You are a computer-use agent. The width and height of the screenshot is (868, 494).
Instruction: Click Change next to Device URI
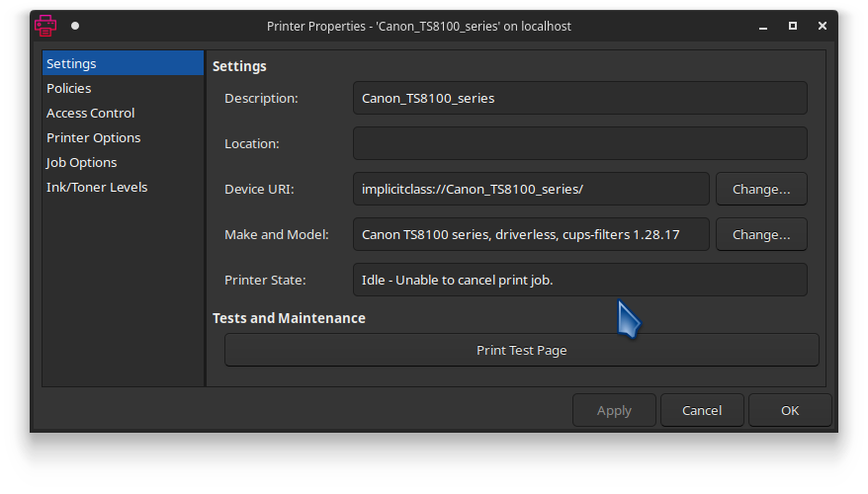761,189
